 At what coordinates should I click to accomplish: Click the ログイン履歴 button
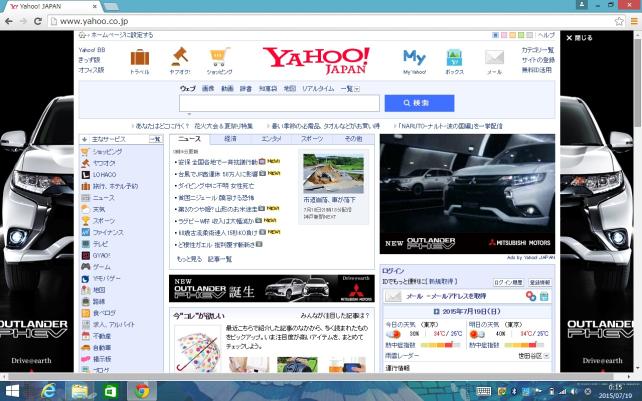pyautogui.click(x=508, y=282)
